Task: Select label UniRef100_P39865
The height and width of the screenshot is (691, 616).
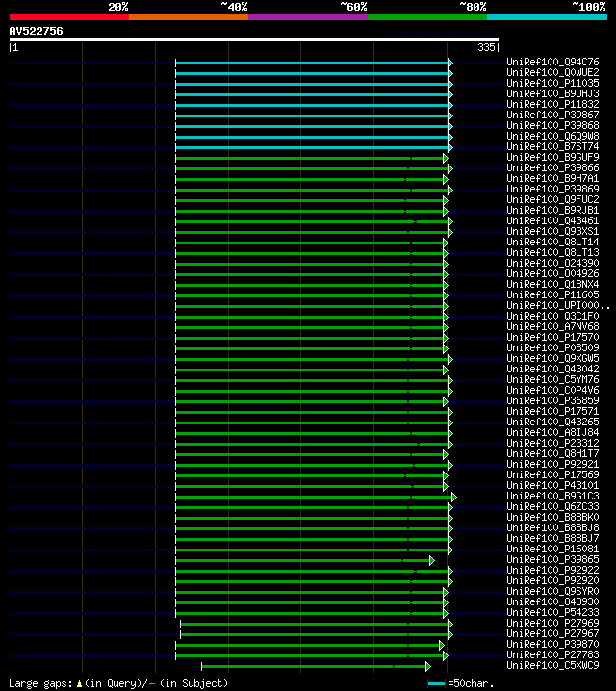Action: [552, 559]
